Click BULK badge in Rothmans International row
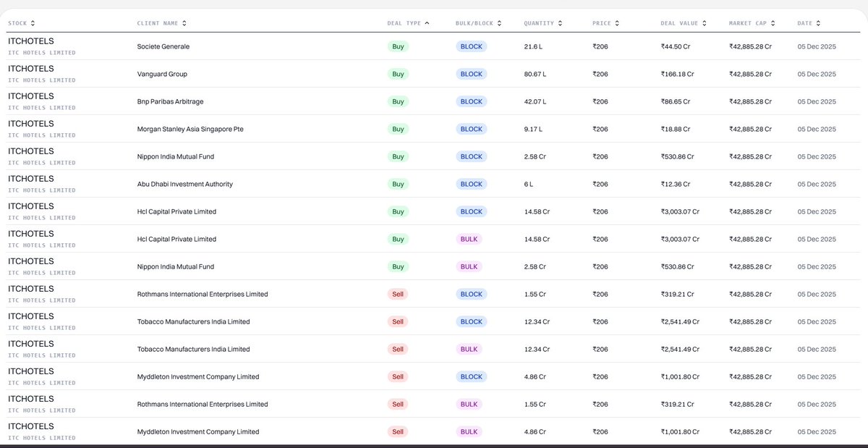This screenshot has height=448, width=868. point(469,404)
